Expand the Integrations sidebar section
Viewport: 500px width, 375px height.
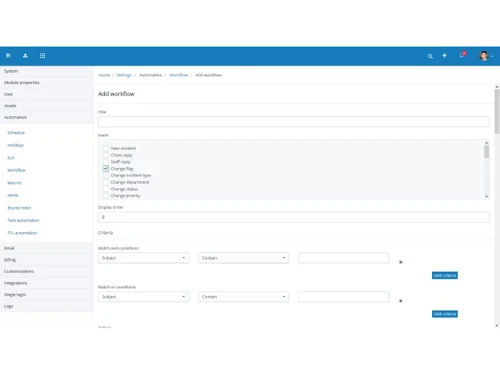[46, 283]
